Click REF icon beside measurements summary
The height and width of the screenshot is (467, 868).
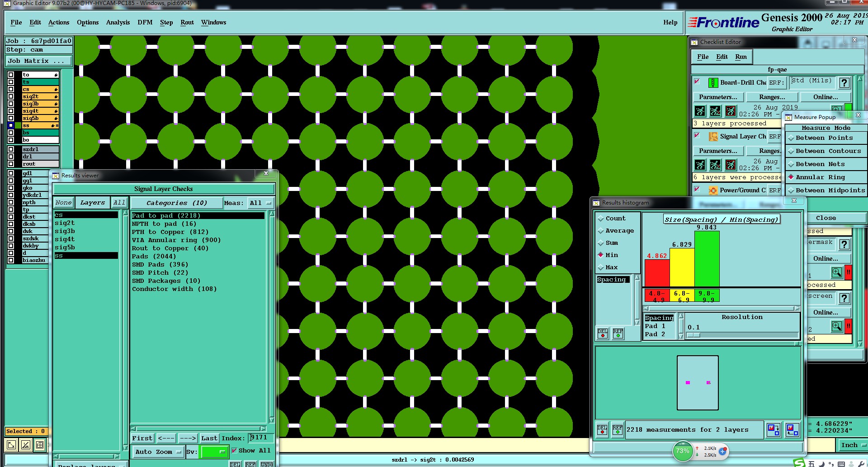click(x=618, y=430)
